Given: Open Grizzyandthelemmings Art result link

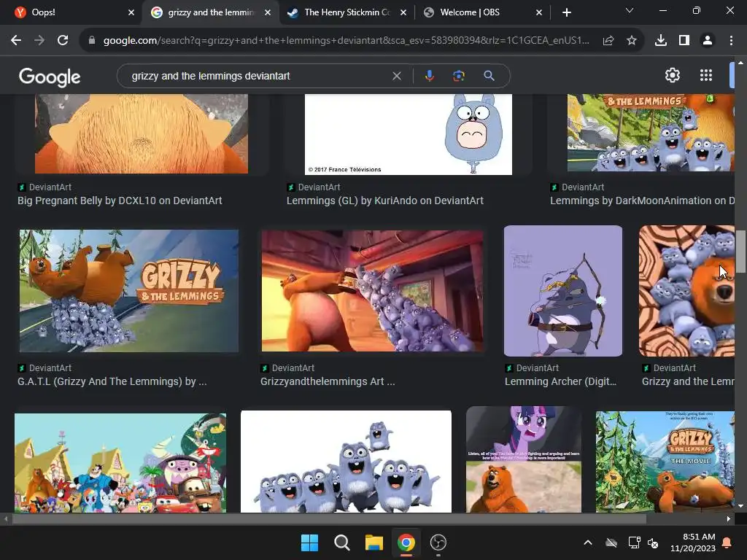Looking at the screenshot, I should point(328,381).
